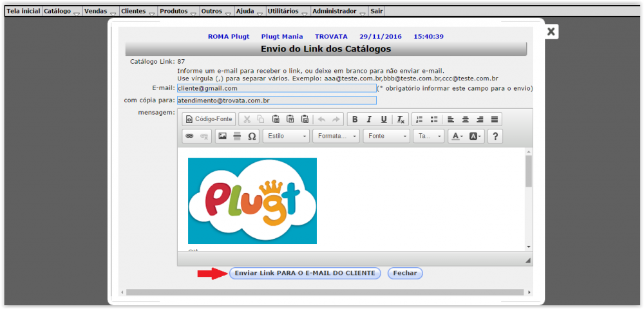Click the dialog scrollbar right arrow

(x=529, y=293)
